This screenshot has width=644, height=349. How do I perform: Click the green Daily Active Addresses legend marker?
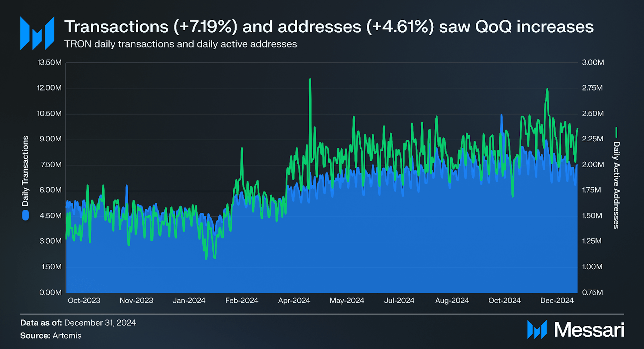pos(616,132)
